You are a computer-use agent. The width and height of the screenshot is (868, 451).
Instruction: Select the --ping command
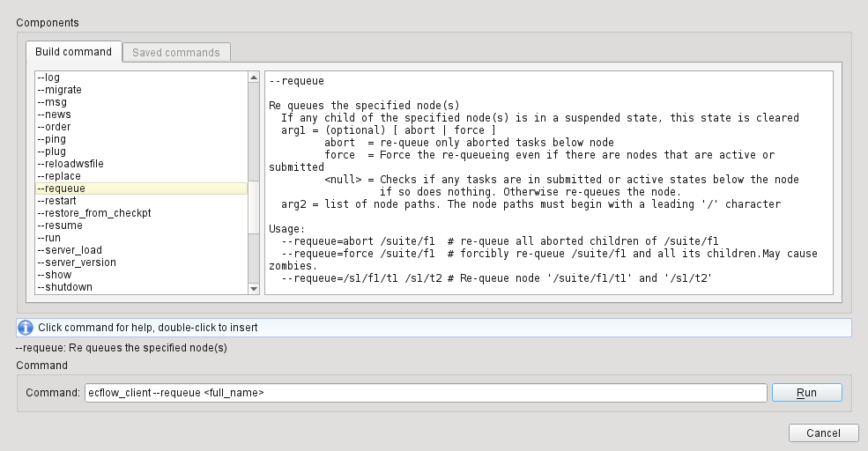pos(52,139)
